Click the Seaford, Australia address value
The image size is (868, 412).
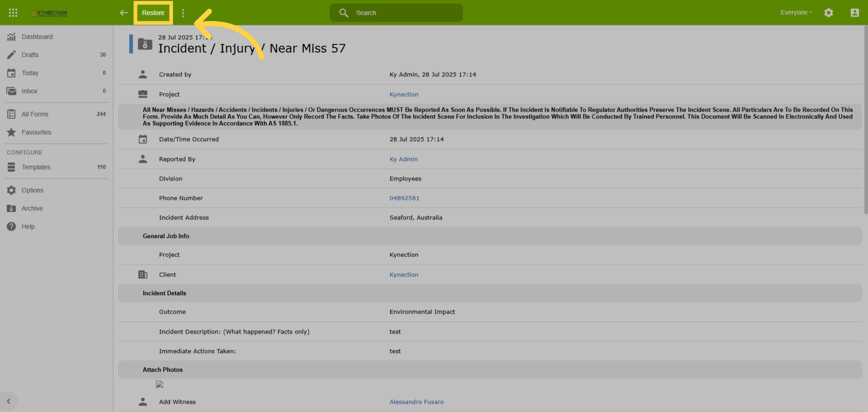[x=416, y=218]
